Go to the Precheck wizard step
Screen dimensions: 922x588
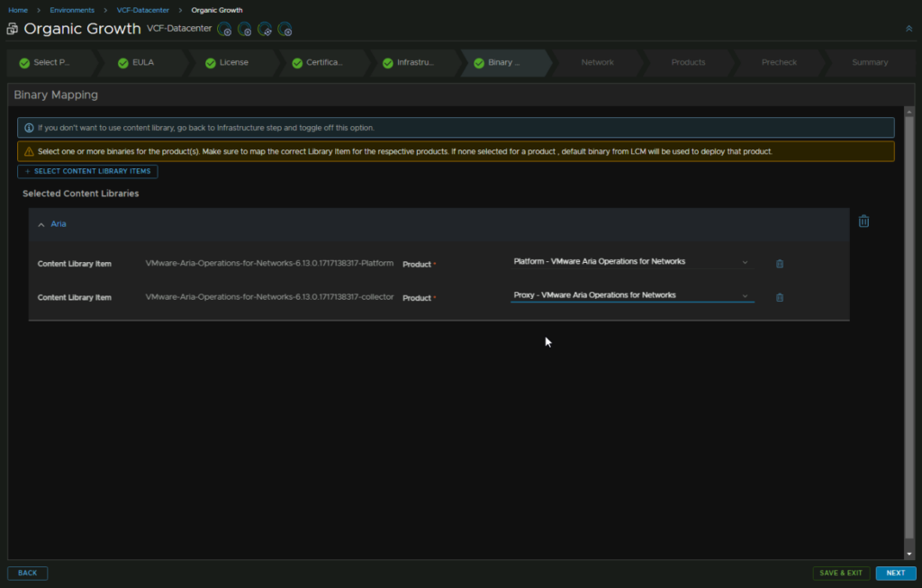click(779, 62)
